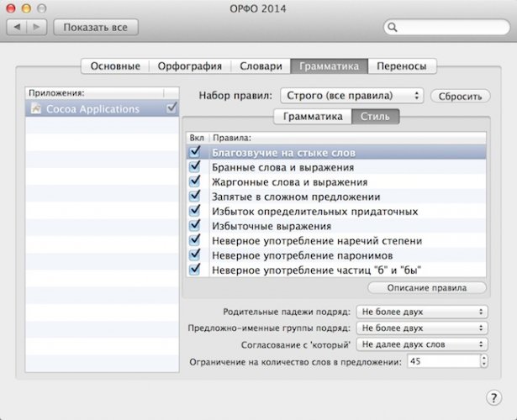The height and width of the screenshot is (420, 517).
Task: Go forward with the right arrow button
Action: [x=37, y=27]
